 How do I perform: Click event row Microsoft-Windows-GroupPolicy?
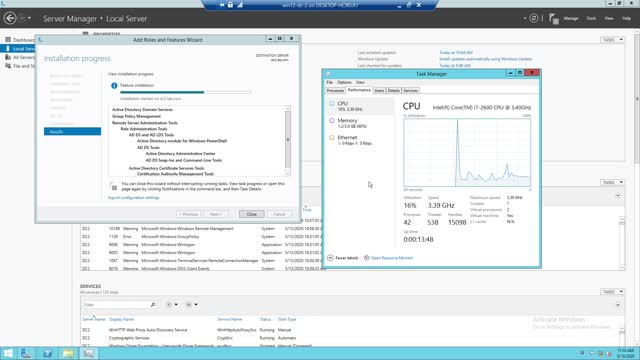tap(202, 237)
